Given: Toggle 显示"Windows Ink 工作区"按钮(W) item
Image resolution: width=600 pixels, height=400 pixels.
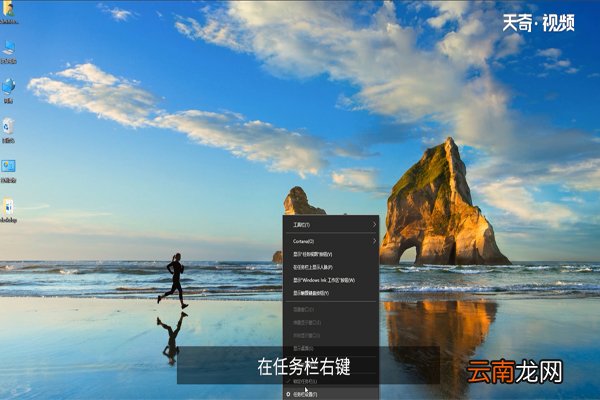Looking at the screenshot, I should click(331, 280).
